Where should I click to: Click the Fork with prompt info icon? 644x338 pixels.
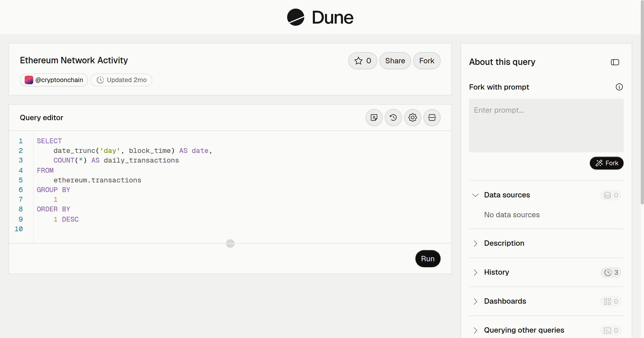619,87
